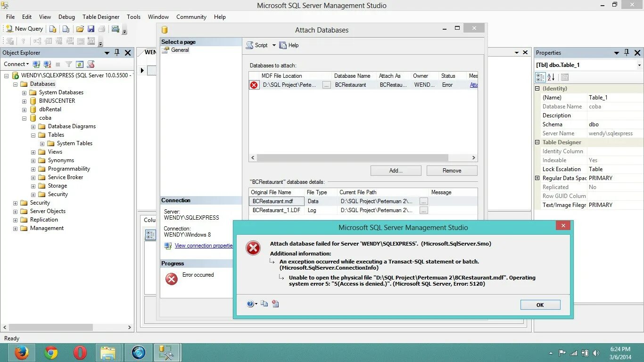This screenshot has height=362, width=644.
Task: Click OK in the error dialog
Action: tap(540, 305)
